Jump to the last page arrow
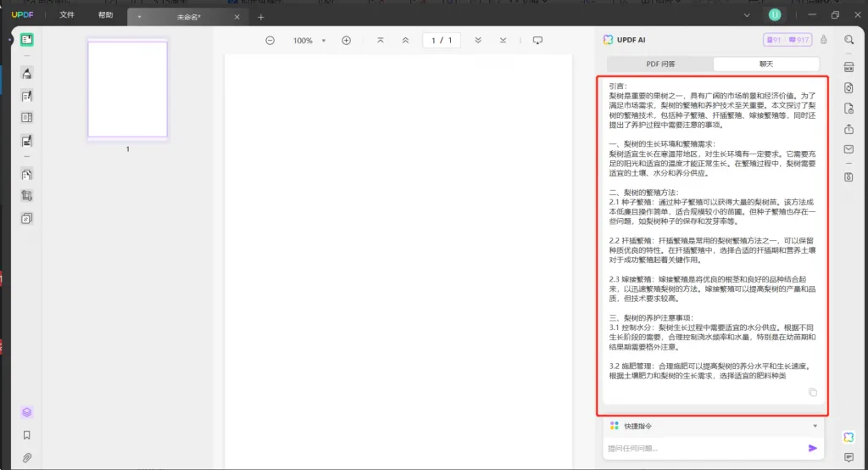 pyautogui.click(x=503, y=41)
